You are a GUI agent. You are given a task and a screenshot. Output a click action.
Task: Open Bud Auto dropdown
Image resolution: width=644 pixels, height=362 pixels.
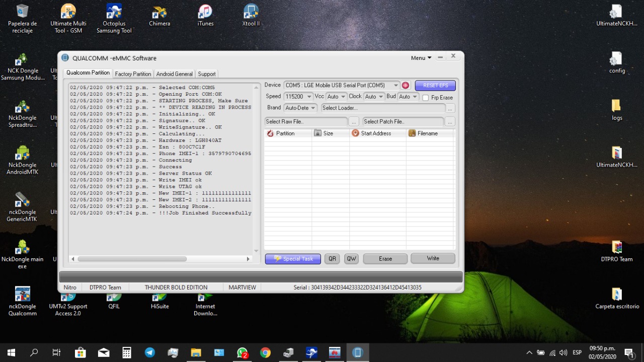click(408, 97)
